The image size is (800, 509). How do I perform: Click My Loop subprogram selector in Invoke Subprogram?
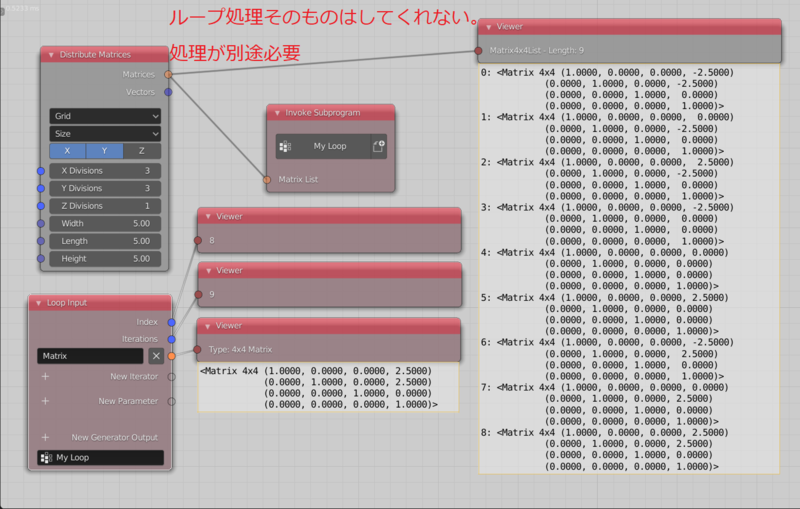click(x=323, y=146)
